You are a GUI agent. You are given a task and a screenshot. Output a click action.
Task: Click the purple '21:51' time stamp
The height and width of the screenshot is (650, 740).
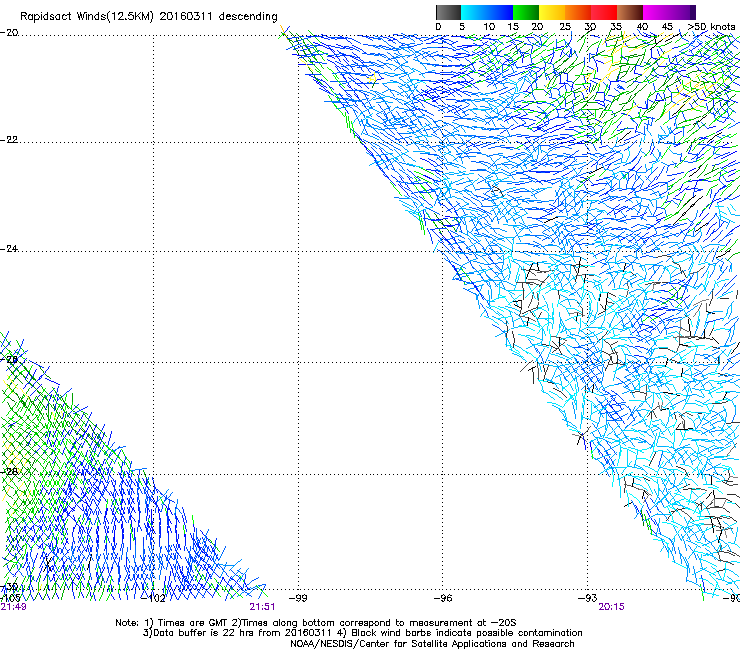[262, 607]
